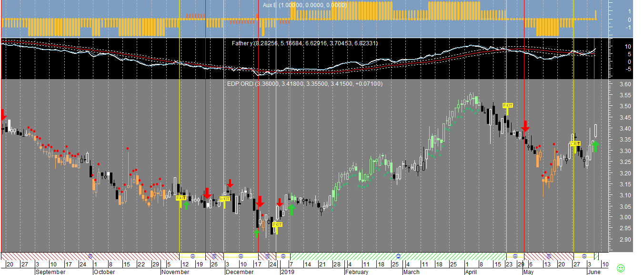Click the lowest EXIT marker in late December
644x275 pixels.
click(277, 224)
